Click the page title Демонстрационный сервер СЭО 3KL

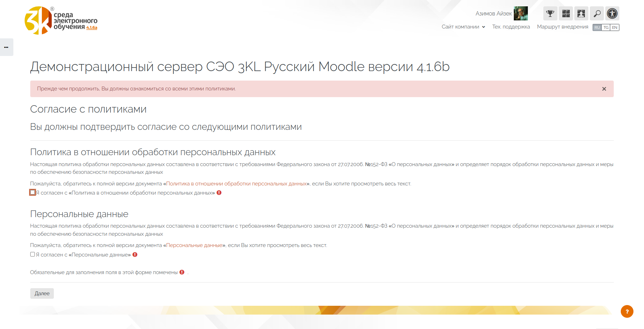click(240, 67)
